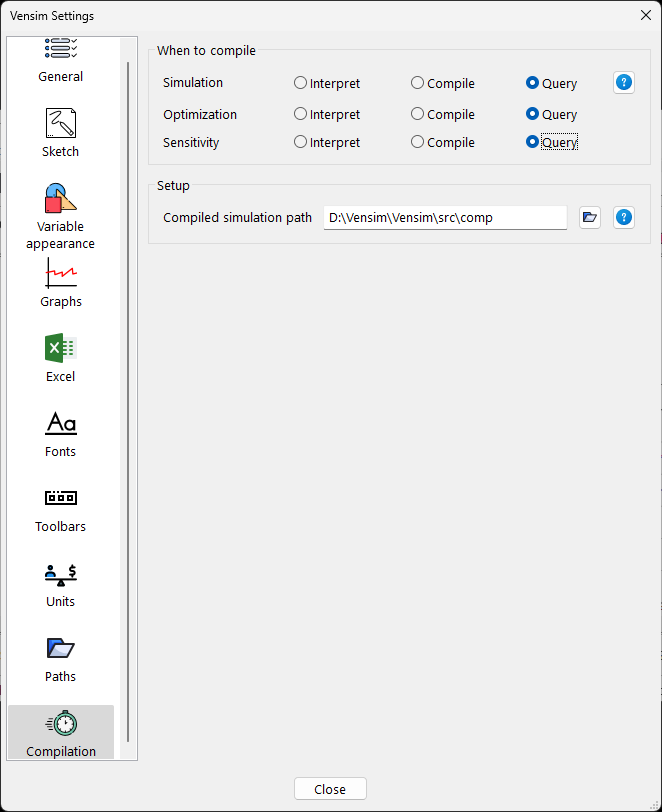Open the Sketch settings category
The width and height of the screenshot is (662, 812).
pos(61,132)
